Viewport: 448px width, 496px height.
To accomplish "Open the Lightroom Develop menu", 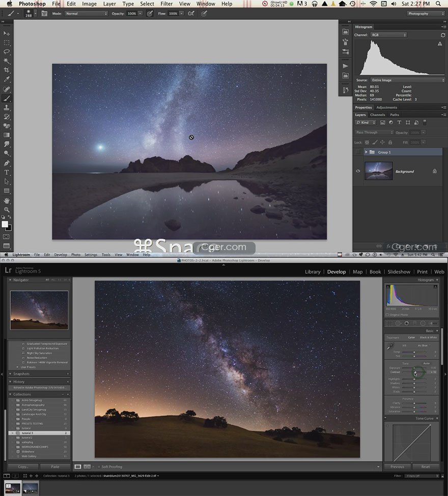I will (61, 255).
